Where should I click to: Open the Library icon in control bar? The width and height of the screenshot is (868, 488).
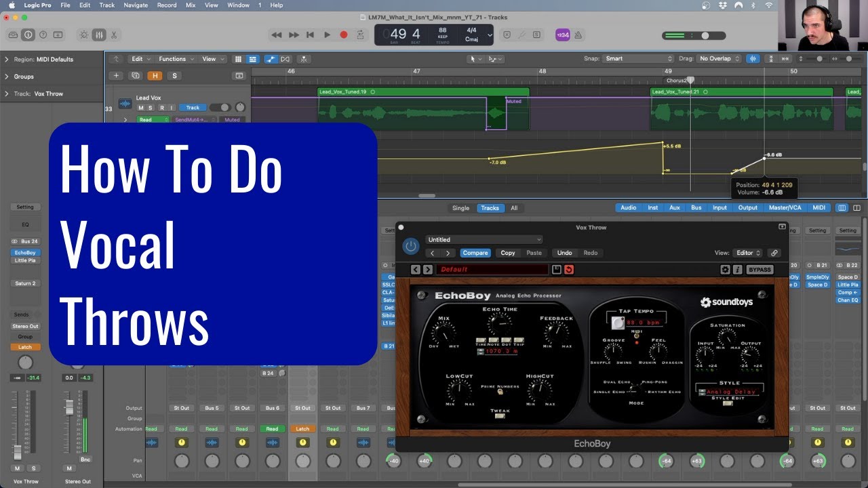click(13, 35)
